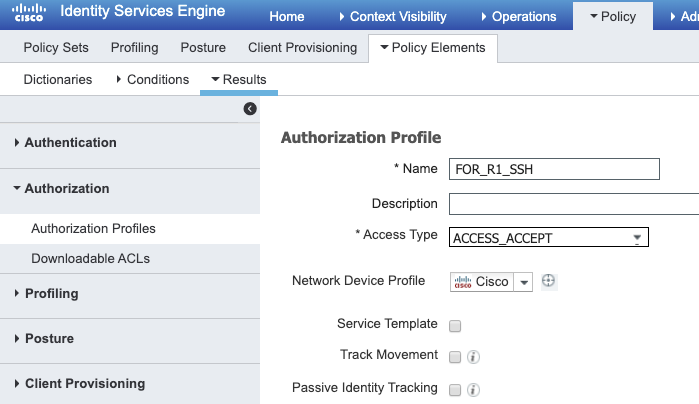Collapse the left sidebar with arrow icon
Image resolution: width=699 pixels, height=404 pixels.
(x=250, y=109)
